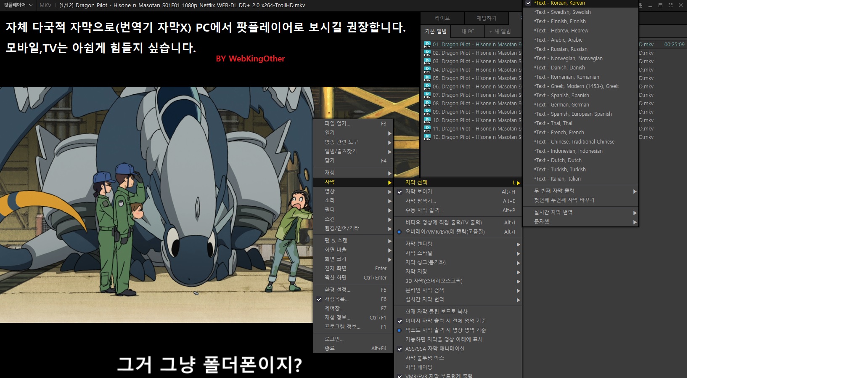Screen dimensions: 868x378
Task: Open 채팅하기 tab
Action: tap(486, 18)
